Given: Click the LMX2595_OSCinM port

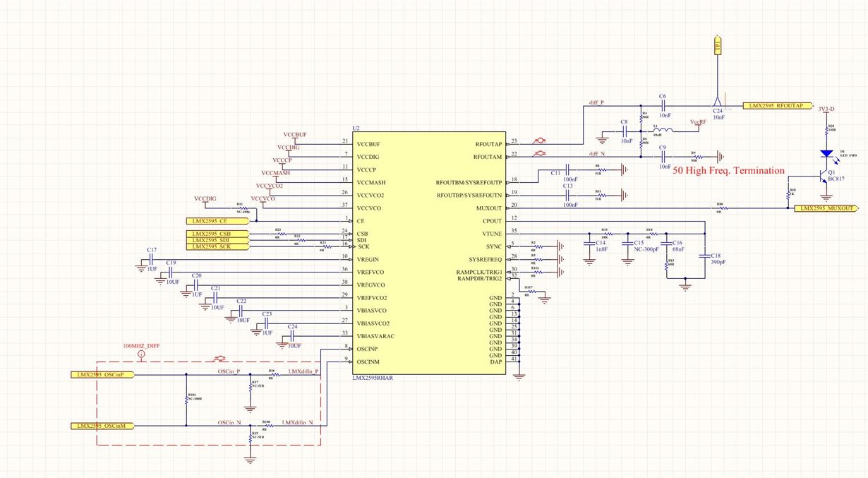Looking at the screenshot, I should point(102,426).
